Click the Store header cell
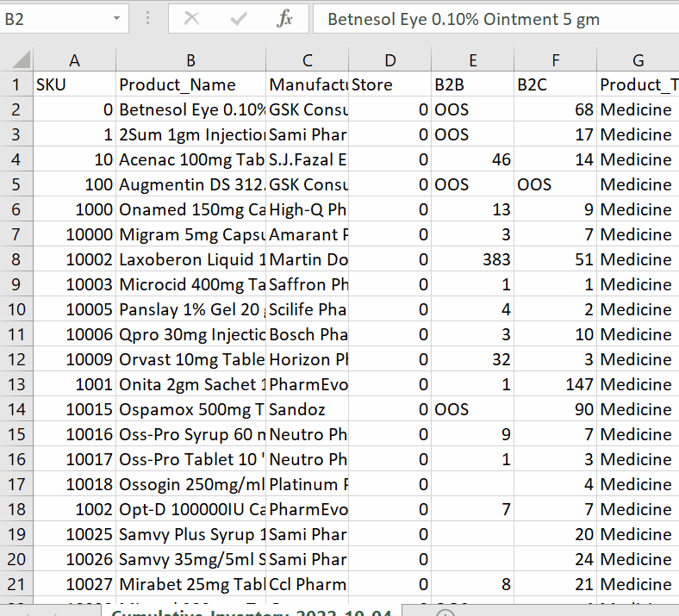The image size is (679, 616). (389, 84)
